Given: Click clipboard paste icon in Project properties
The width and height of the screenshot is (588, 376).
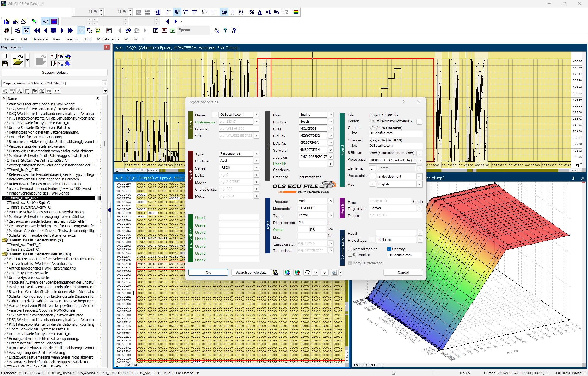Looking at the screenshot, I should click(275, 272).
